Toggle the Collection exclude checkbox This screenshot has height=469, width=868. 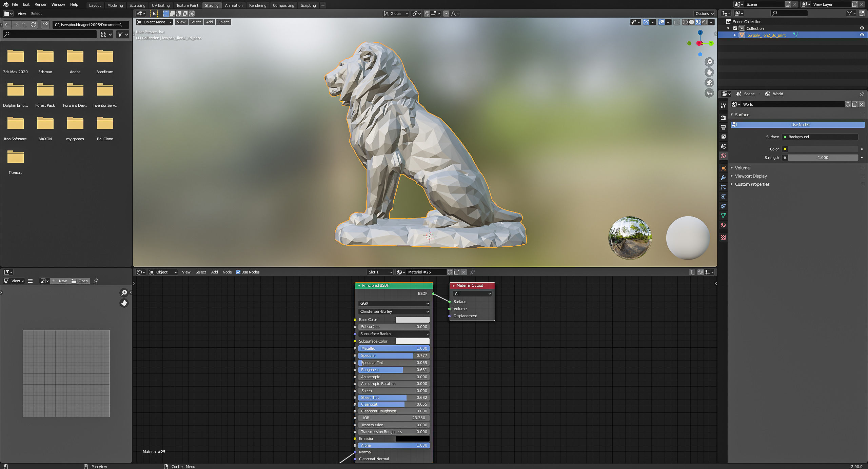[735, 28]
